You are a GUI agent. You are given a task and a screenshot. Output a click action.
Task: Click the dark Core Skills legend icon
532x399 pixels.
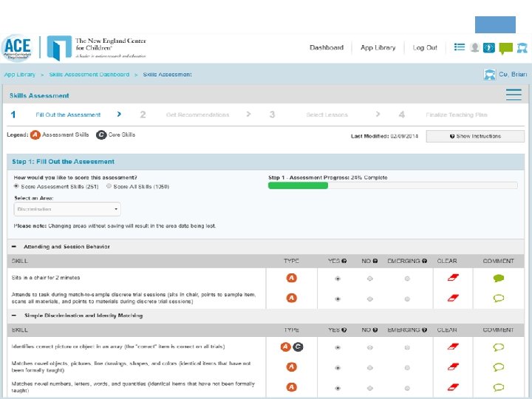point(101,135)
